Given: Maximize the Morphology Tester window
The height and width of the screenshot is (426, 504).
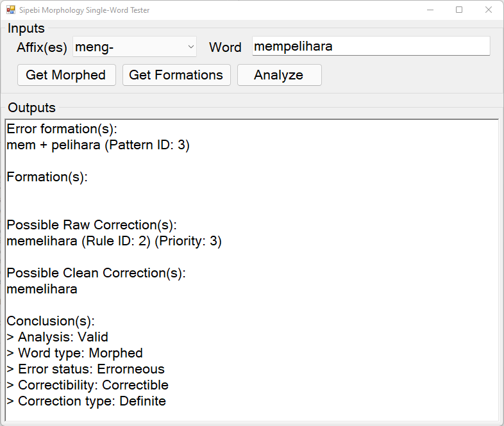Looking at the screenshot, I should coord(459,10).
